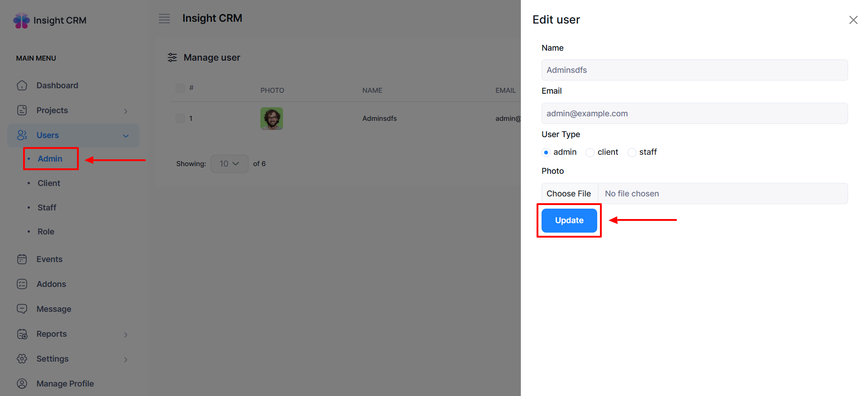Check the row 1 checkbox for Adminsdfs
868x396 pixels.
coord(180,119)
